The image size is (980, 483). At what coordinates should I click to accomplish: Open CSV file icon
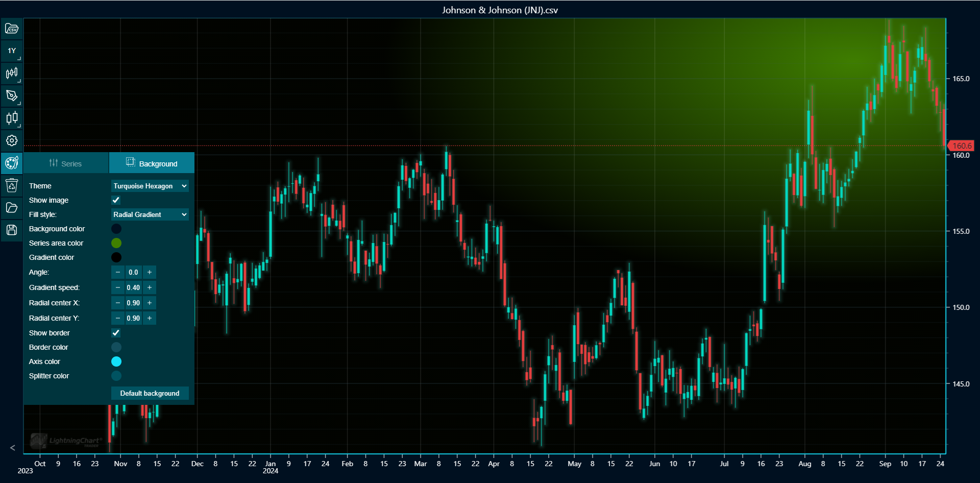tap(12, 29)
